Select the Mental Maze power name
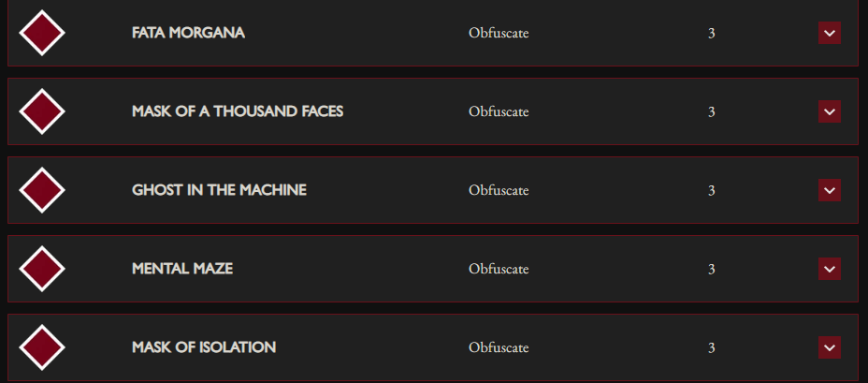868x383 pixels. pyautogui.click(x=182, y=269)
